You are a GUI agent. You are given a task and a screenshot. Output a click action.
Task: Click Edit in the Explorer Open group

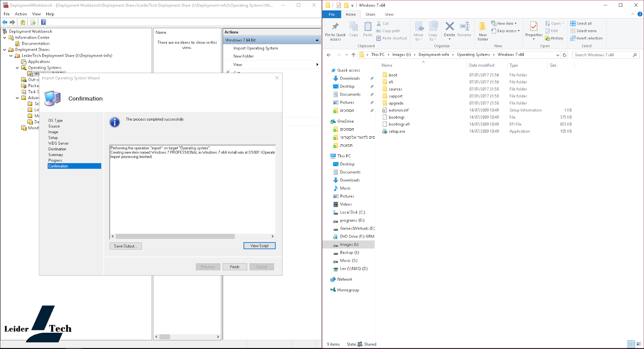point(552,31)
